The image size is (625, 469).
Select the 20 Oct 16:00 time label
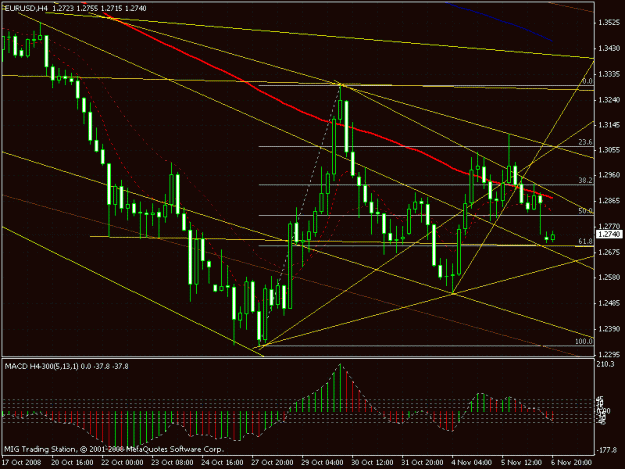(x=73, y=463)
